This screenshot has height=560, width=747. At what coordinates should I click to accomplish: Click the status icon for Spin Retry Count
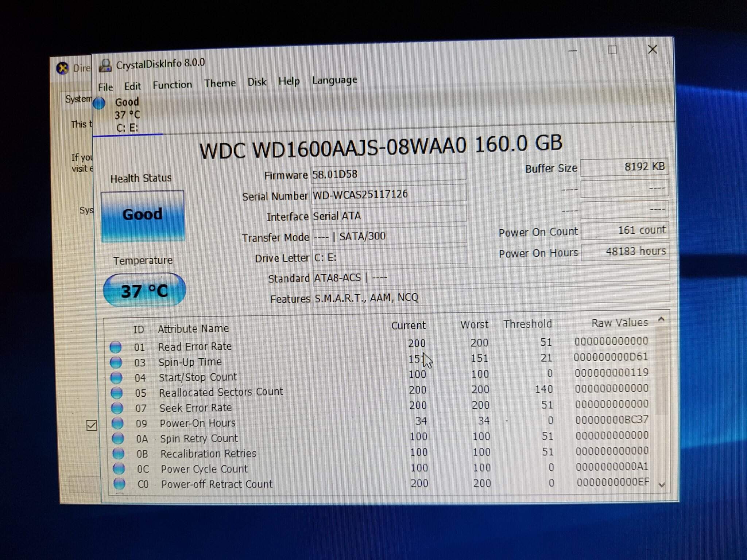[x=118, y=438]
